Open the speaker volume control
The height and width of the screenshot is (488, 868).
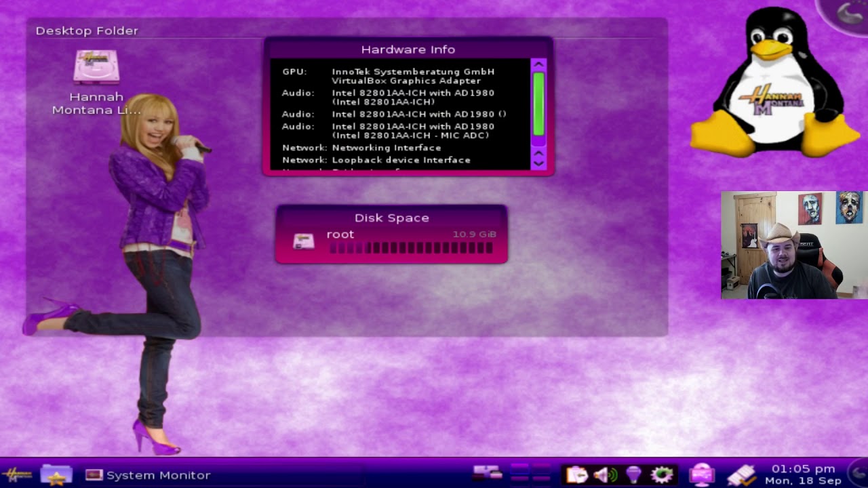pos(606,474)
